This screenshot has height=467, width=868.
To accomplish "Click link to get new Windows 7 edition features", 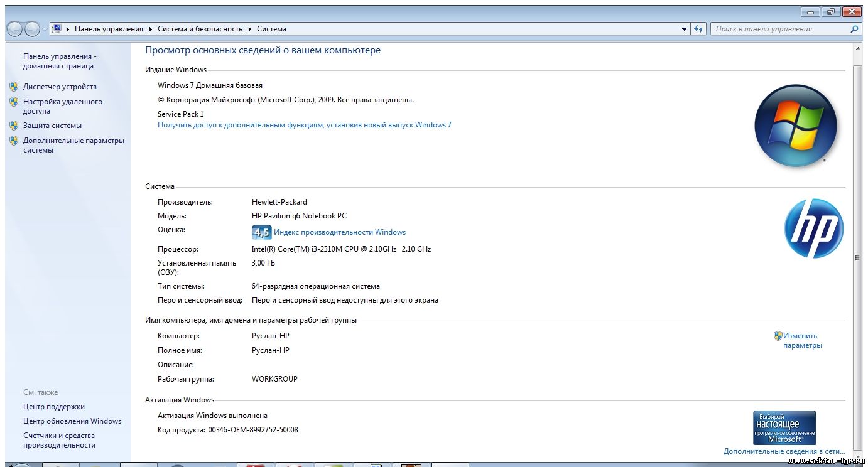I will click(305, 125).
